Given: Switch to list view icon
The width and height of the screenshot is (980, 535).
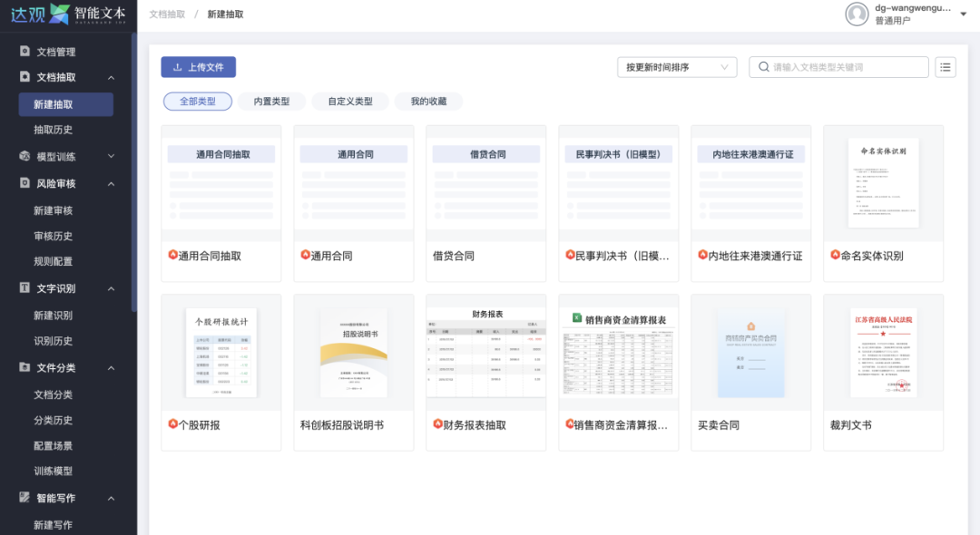Looking at the screenshot, I should click(945, 67).
